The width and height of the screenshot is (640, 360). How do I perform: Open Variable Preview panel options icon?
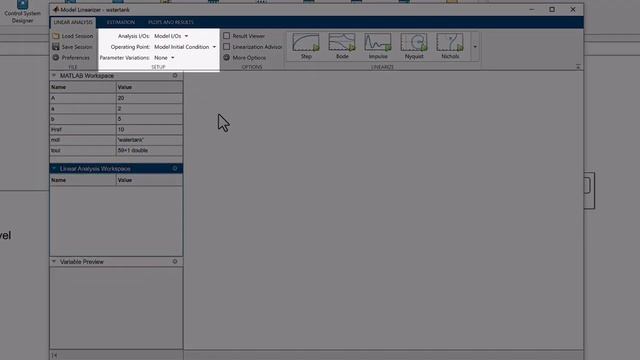pos(175,262)
